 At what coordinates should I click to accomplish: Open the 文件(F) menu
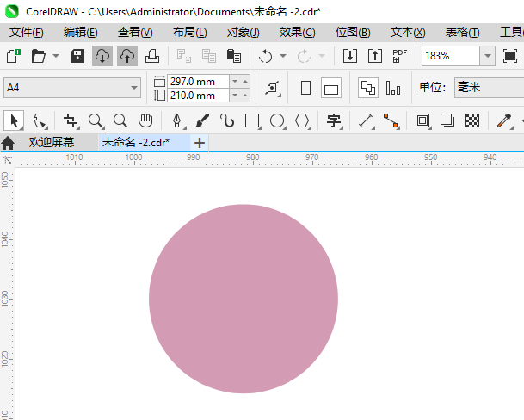pyautogui.click(x=26, y=33)
